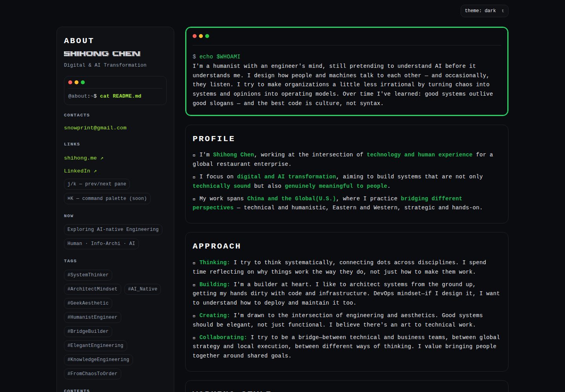The width and height of the screenshot is (565, 392).
Task: Click the #AI_Native tag
Action: (143, 289)
